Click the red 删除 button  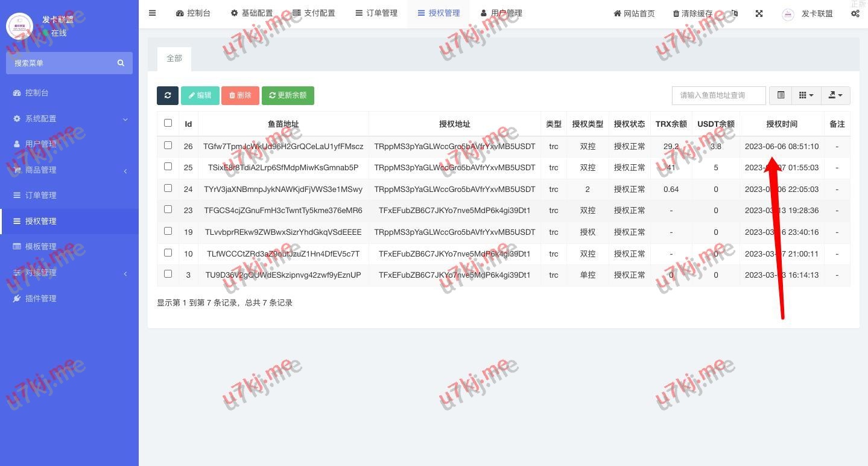(240, 95)
